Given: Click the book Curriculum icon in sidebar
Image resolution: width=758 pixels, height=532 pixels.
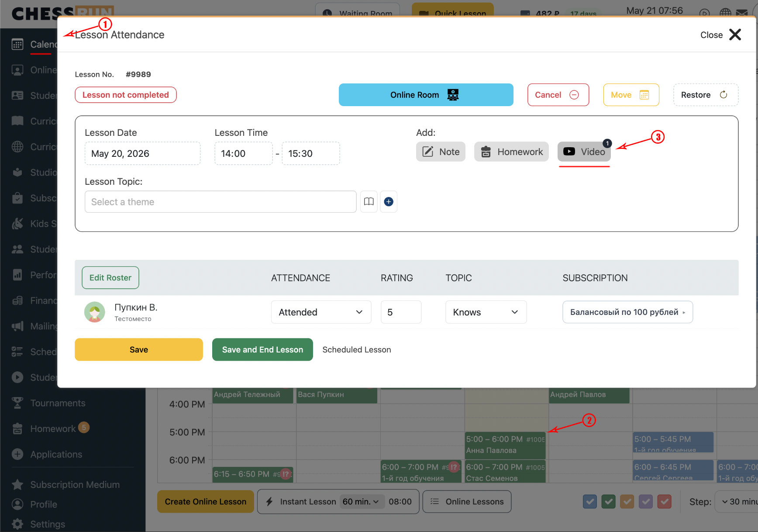Looking at the screenshot, I should tap(17, 121).
